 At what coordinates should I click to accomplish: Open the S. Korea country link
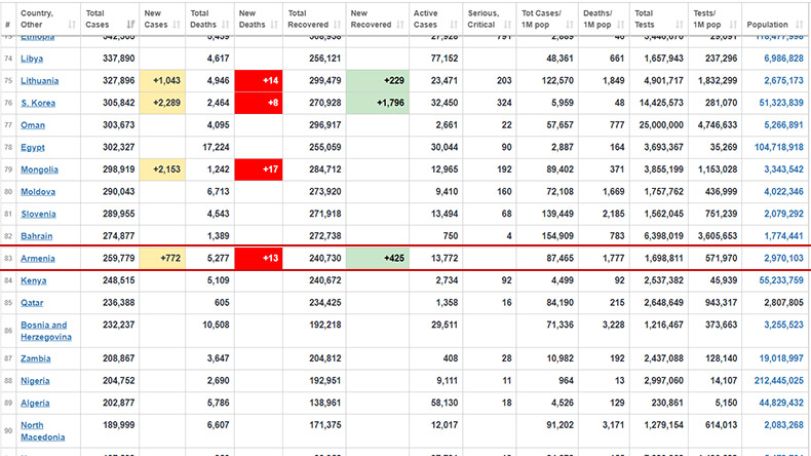(x=38, y=103)
